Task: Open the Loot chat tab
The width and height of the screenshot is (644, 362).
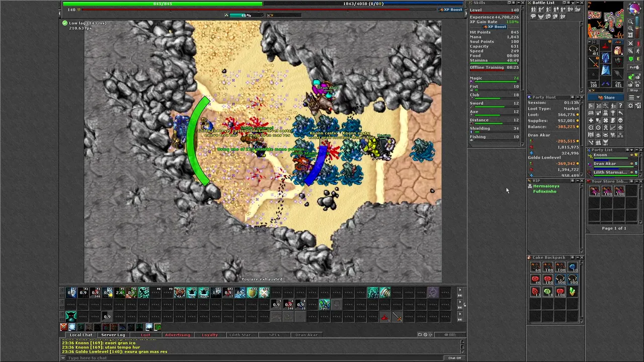Action: pos(145,335)
